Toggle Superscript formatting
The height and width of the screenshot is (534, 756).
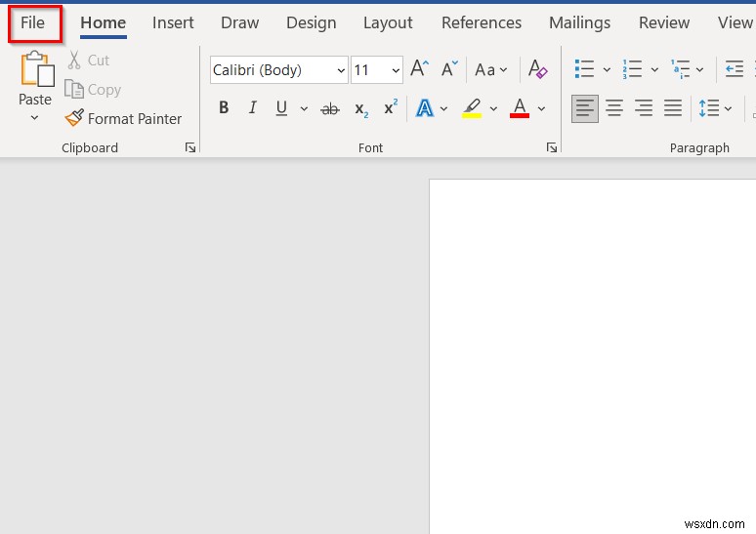(391, 107)
